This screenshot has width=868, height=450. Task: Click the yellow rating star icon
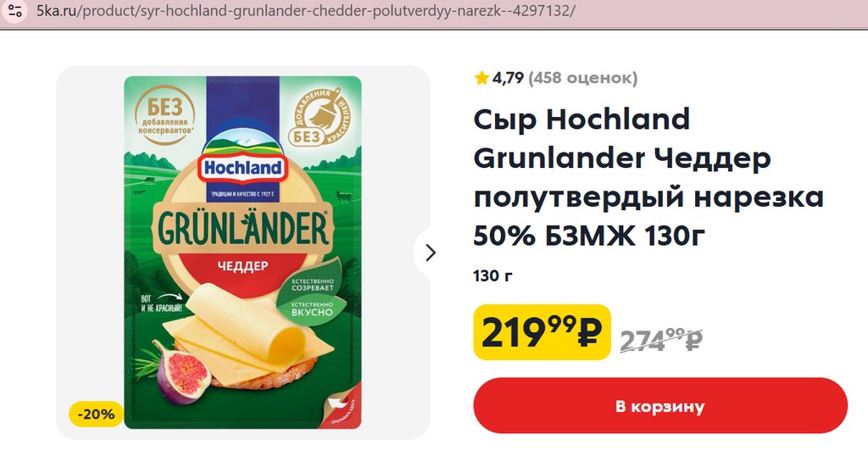[x=481, y=78]
